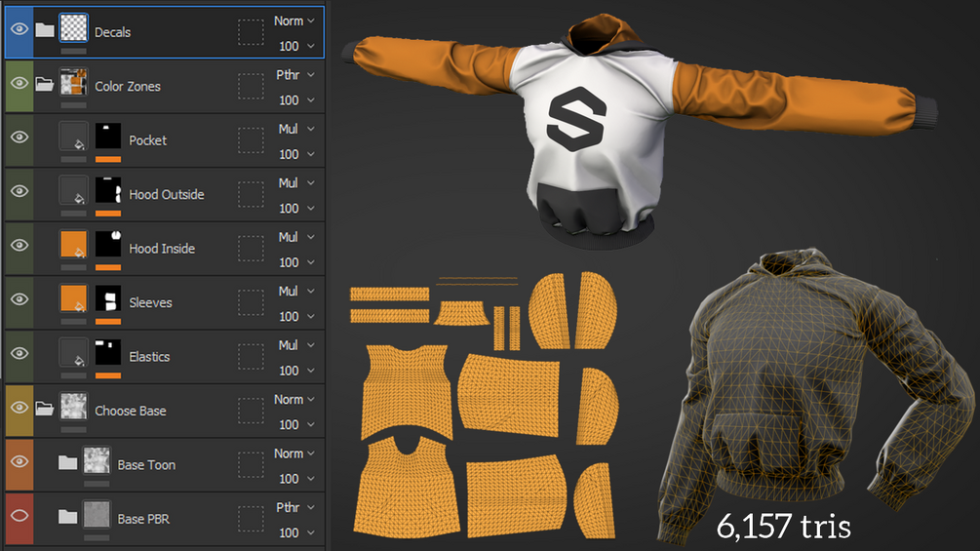Select the Sleeves mask thumbnail
The height and width of the screenshot is (551, 980).
[108, 298]
